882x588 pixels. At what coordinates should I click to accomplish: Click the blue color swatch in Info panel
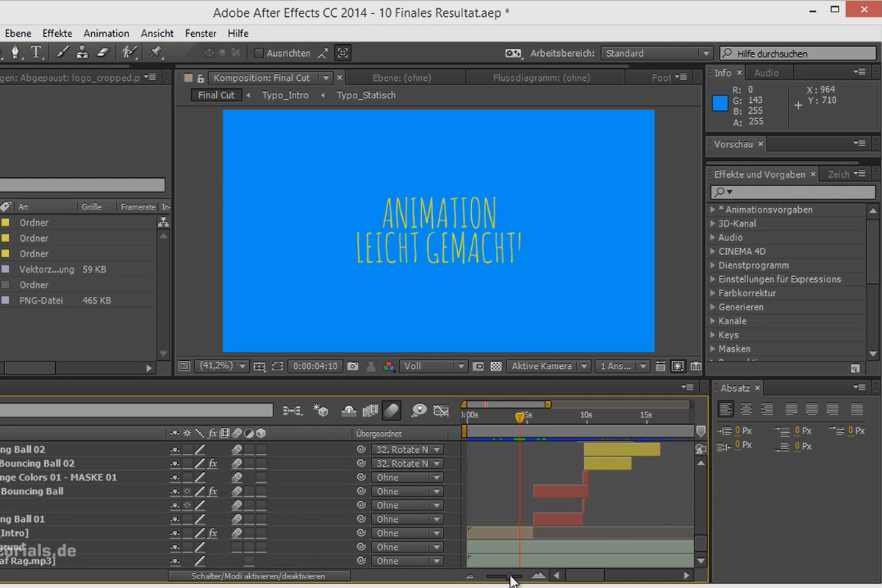coord(720,104)
